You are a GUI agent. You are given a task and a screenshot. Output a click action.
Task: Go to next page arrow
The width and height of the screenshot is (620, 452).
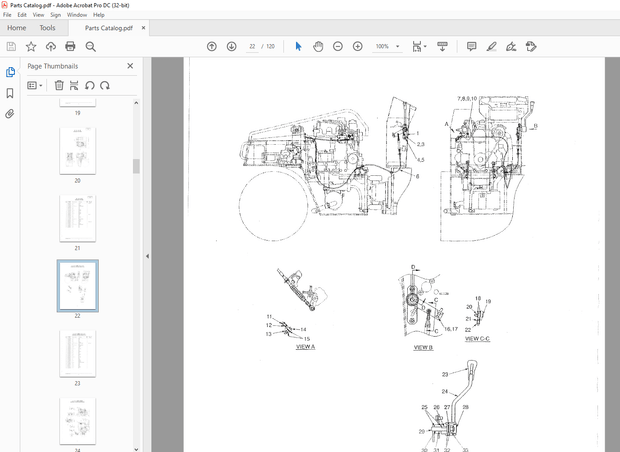click(x=232, y=47)
